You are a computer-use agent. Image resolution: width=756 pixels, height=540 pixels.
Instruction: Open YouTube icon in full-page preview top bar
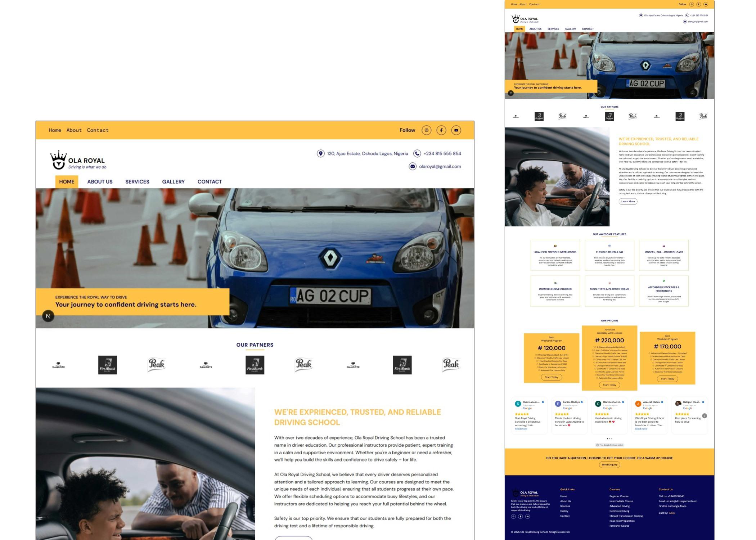coord(706,4)
